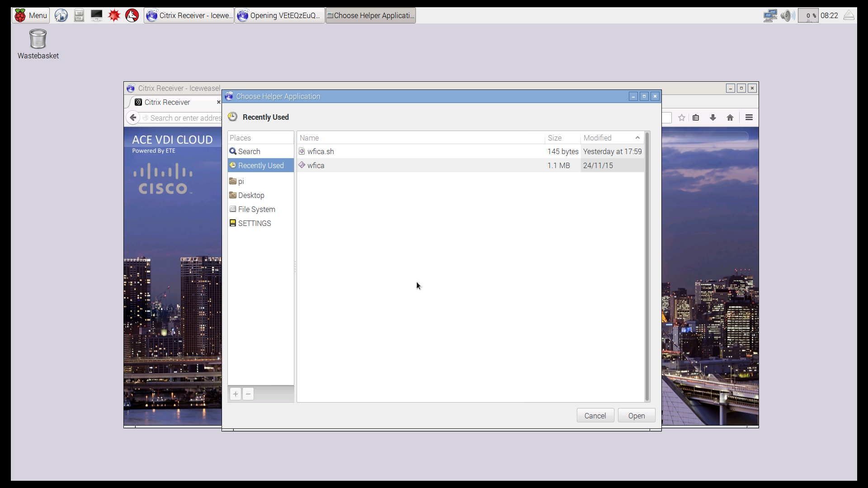Screen dimensions: 868x488
Task: Click the network connection tray icon
Action: click(x=770, y=15)
